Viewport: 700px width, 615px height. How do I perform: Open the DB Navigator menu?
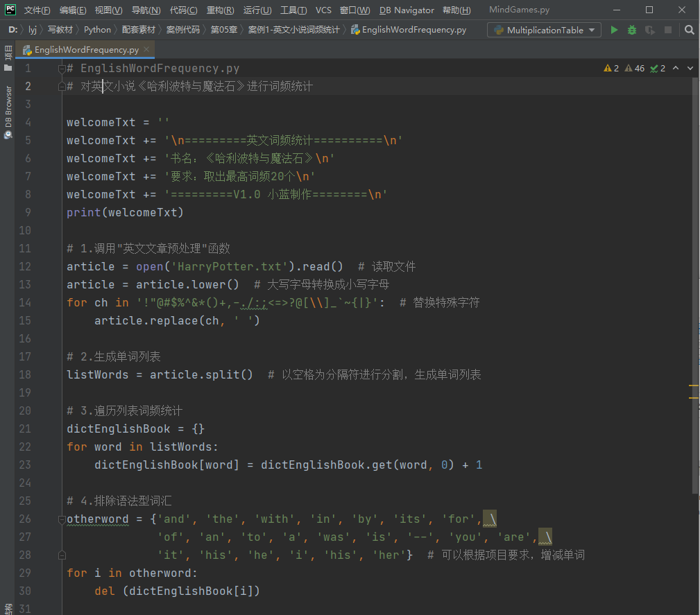click(x=407, y=10)
